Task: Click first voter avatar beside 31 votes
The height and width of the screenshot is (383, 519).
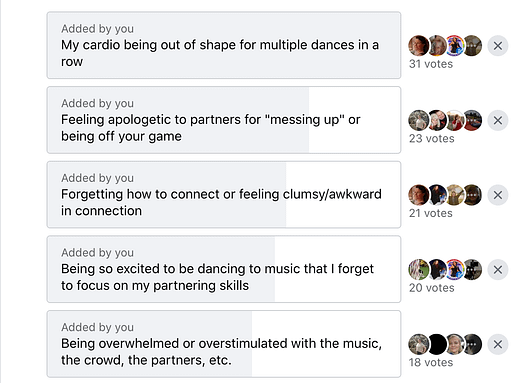Action: [419, 45]
